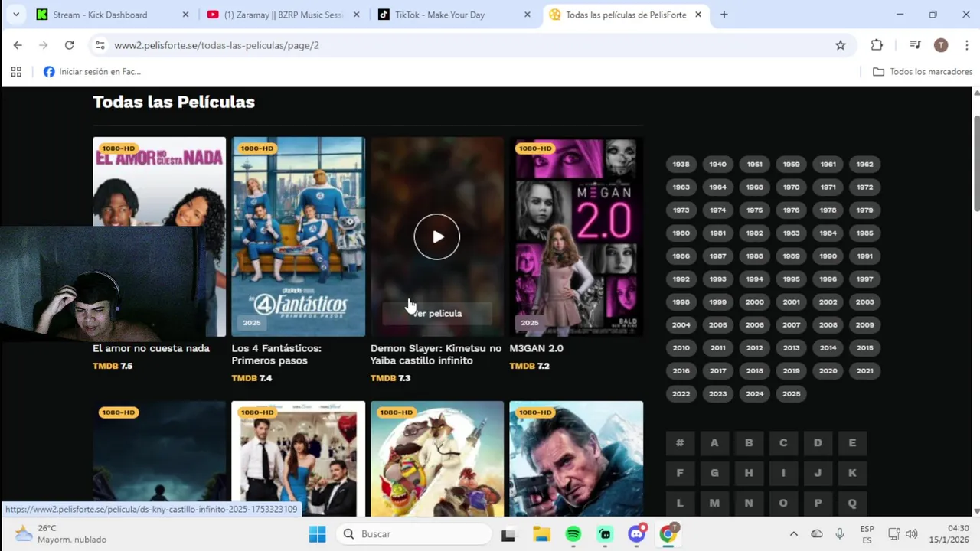Open Discord from the taskbar
Screen dimensions: 980x551
(x=637, y=534)
